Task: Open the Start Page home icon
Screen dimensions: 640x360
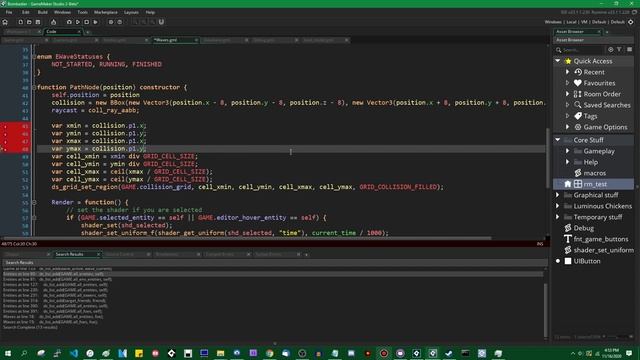Action: (5, 22)
